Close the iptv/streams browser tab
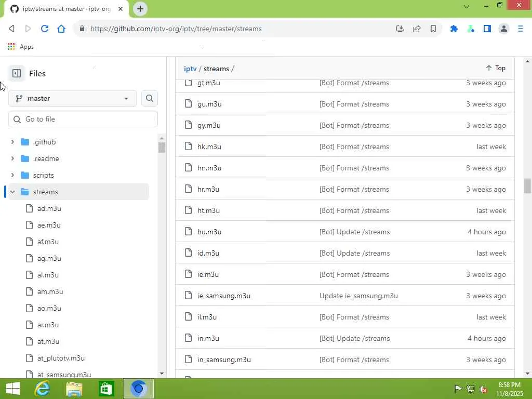The image size is (532, 399). [x=121, y=9]
